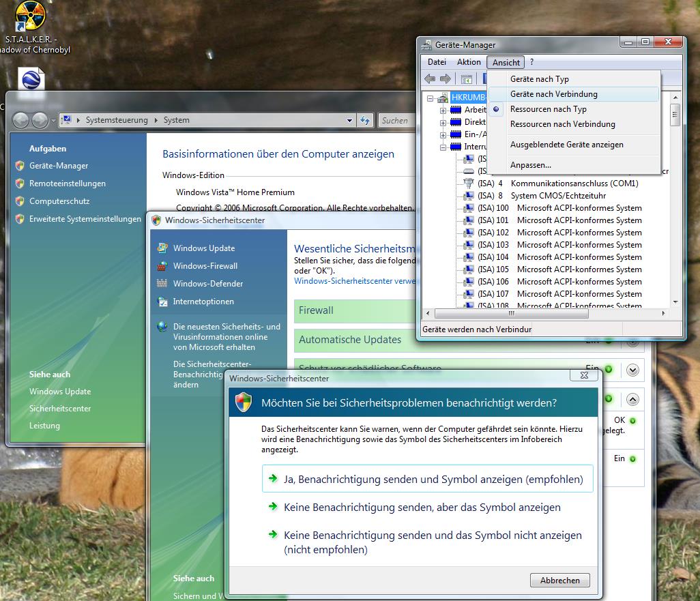Click the Windows Update icon in Sicherheitscenter sidebar
Viewport: 700px width, 601px height.
point(162,248)
